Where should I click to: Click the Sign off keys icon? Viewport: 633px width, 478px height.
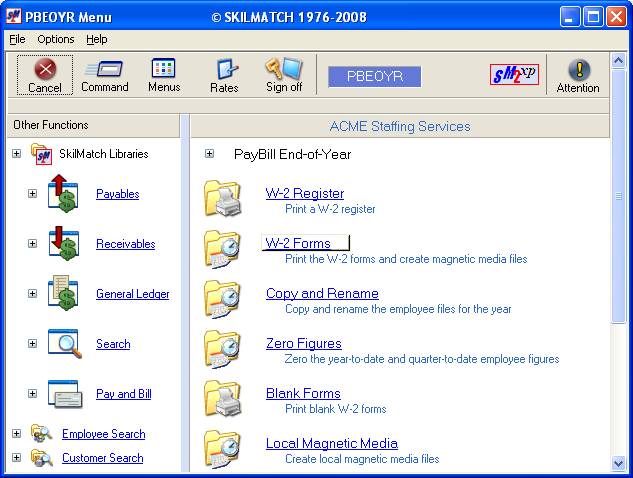pyautogui.click(x=284, y=69)
